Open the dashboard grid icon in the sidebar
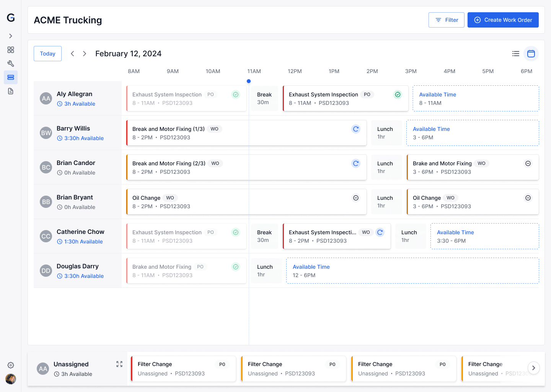This screenshot has height=392, width=551. [11, 50]
